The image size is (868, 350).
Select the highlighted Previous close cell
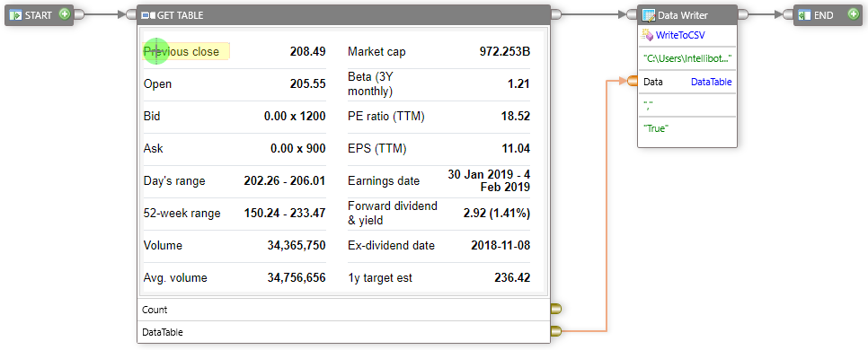(x=187, y=51)
